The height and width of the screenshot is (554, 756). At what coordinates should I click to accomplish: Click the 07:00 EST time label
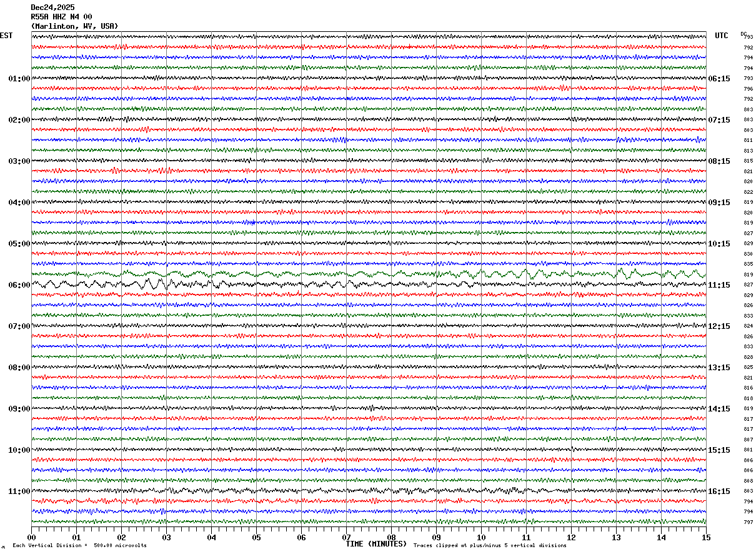[x=19, y=326]
